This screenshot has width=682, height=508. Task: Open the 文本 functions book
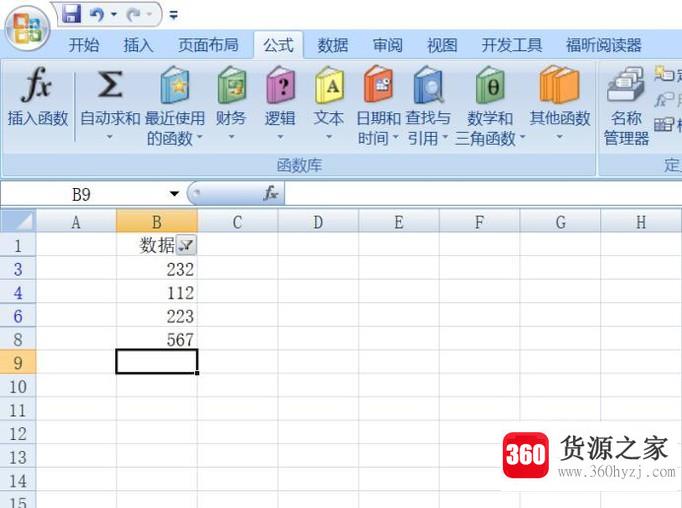(329, 84)
